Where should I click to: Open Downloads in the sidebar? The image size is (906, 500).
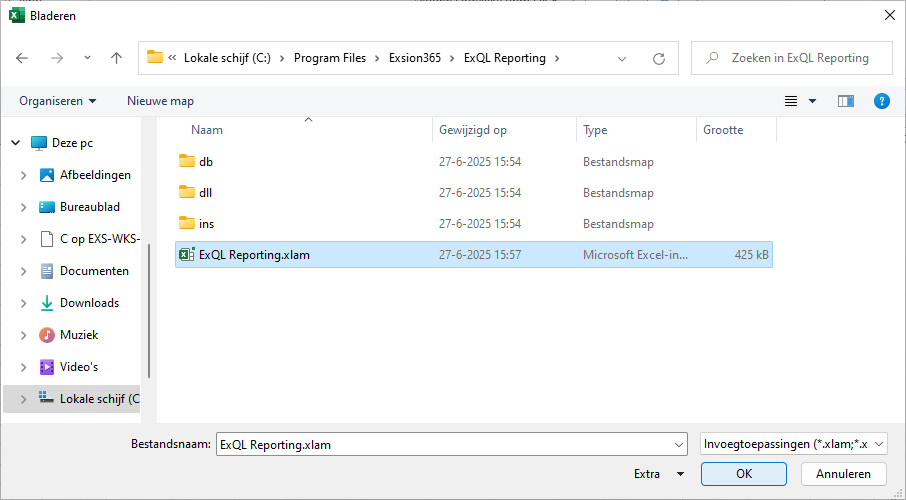point(89,303)
